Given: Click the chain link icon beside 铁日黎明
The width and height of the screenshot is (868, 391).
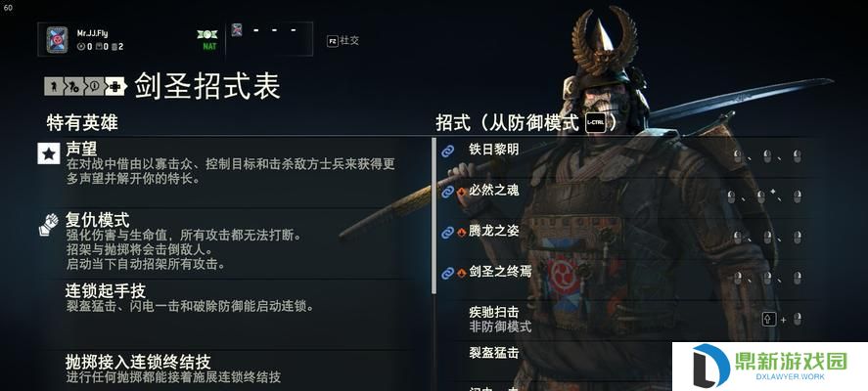Looking at the screenshot, I should point(447,151).
